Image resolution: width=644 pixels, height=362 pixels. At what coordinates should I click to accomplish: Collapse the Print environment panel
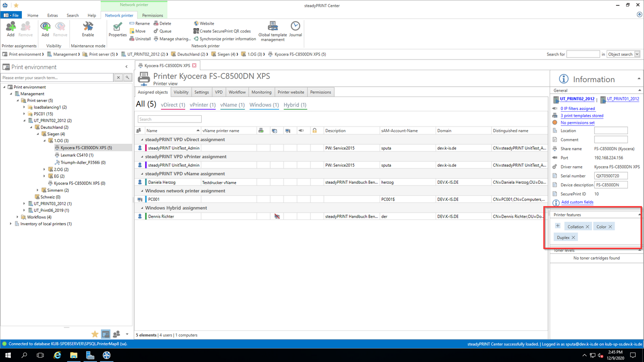point(127,67)
